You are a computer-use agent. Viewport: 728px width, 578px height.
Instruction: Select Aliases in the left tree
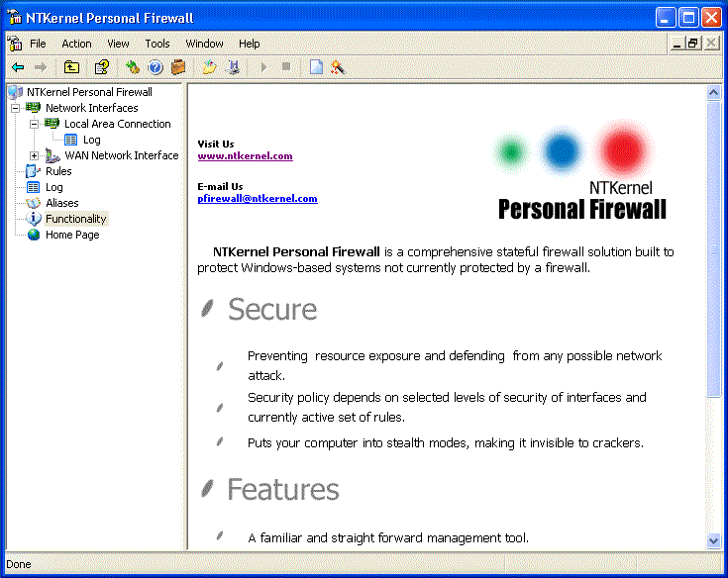pos(62,203)
